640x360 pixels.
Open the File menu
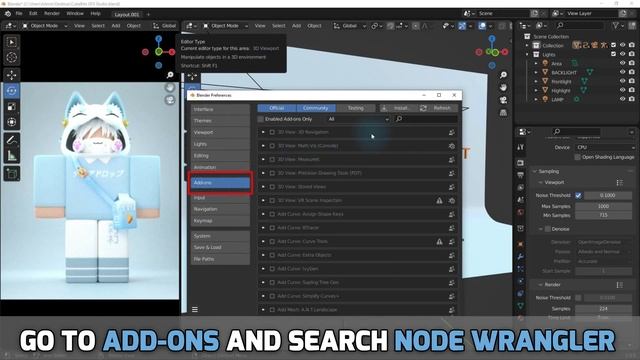click(x=19, y=13)
